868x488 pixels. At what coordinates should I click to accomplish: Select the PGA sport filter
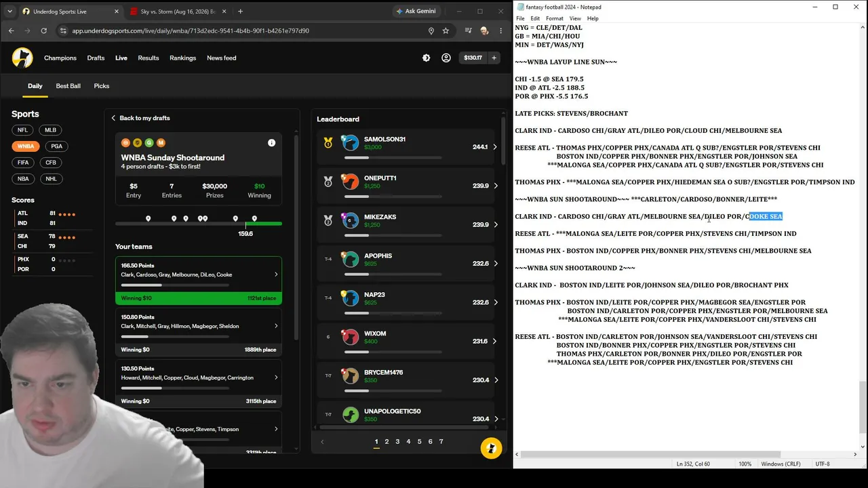coord(57,146)
